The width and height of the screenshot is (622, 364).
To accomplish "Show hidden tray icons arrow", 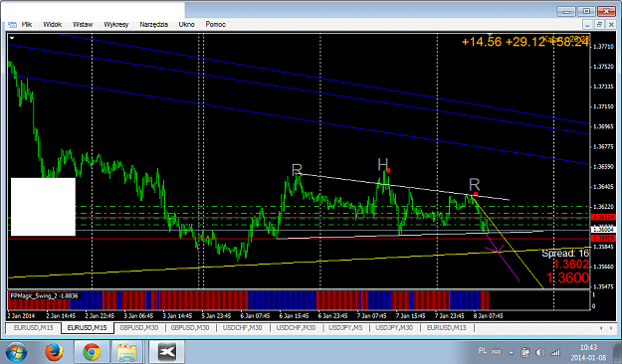I will 511,352.
